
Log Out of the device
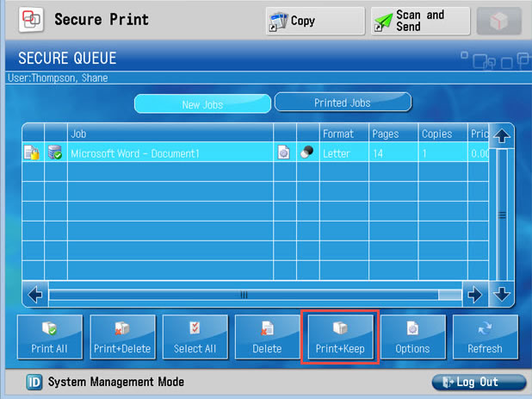(x=479, y=383)
